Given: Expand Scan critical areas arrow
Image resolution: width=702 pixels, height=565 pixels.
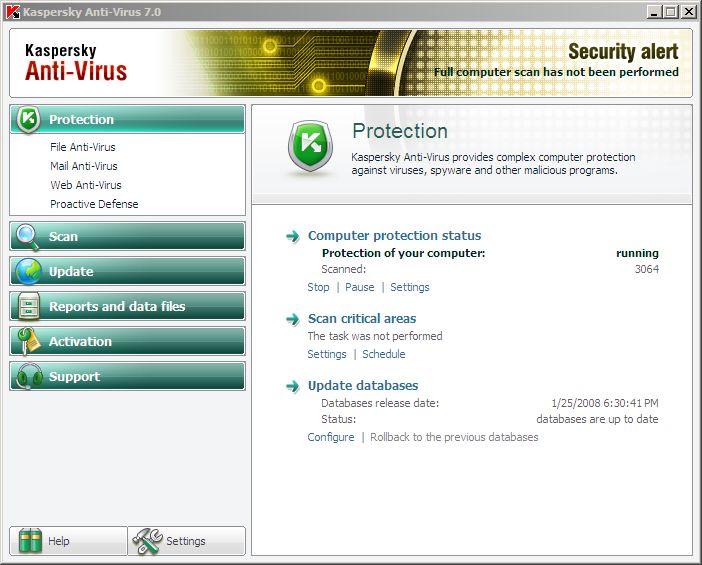Looking at the screenshot, I should click(293, 319).
